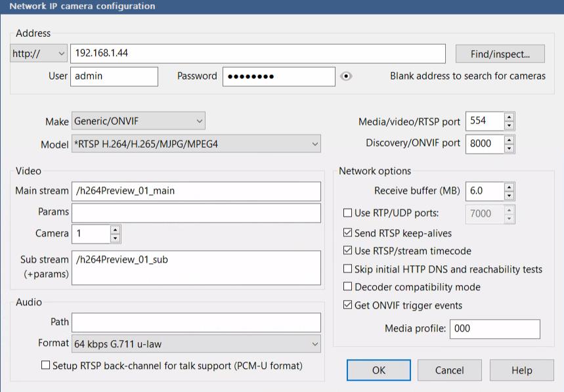Expand the Make dropdown showing Generic/ONVIF
Screen dimensions: 564x392
click(x=138, y=121)
